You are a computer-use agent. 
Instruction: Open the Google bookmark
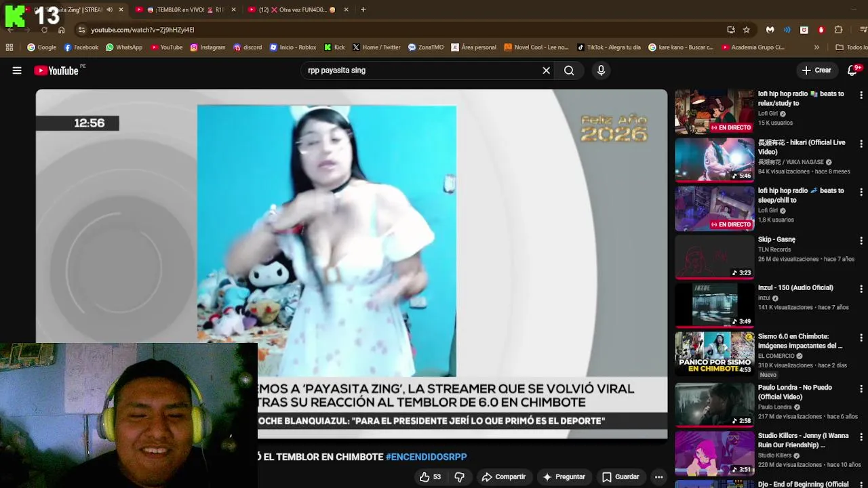[x=41, y=47]
